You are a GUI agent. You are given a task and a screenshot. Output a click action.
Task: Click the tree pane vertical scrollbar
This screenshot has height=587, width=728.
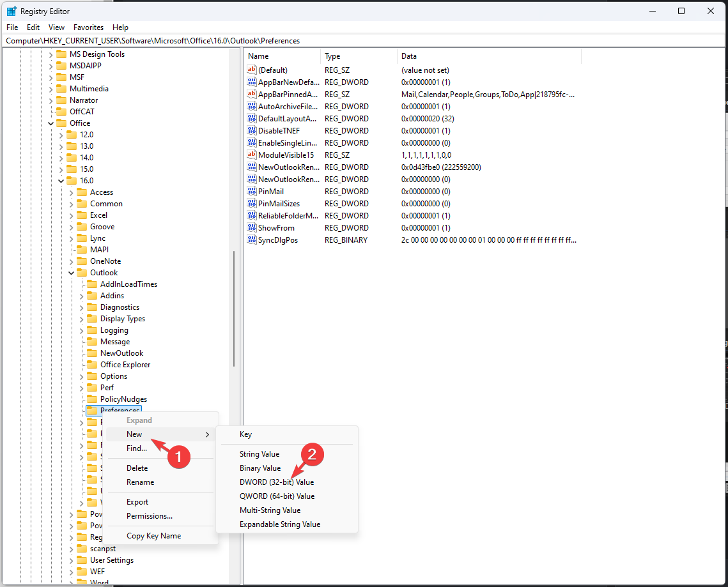coord(233,309)
